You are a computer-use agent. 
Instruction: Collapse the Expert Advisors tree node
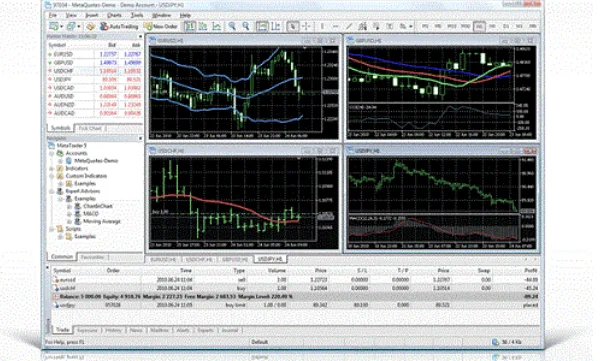pos(52,191)
